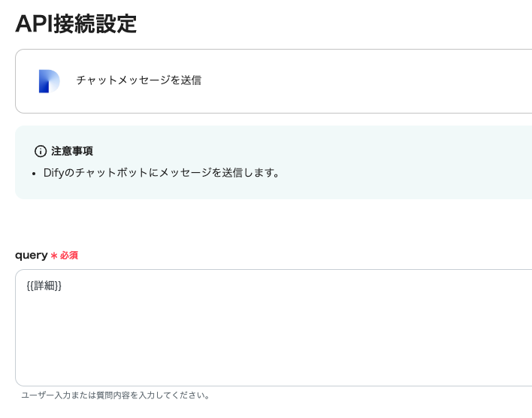Select the チャットメッセージを送信 action label
This screenshot has width=532, height=418.
[138, 80]
